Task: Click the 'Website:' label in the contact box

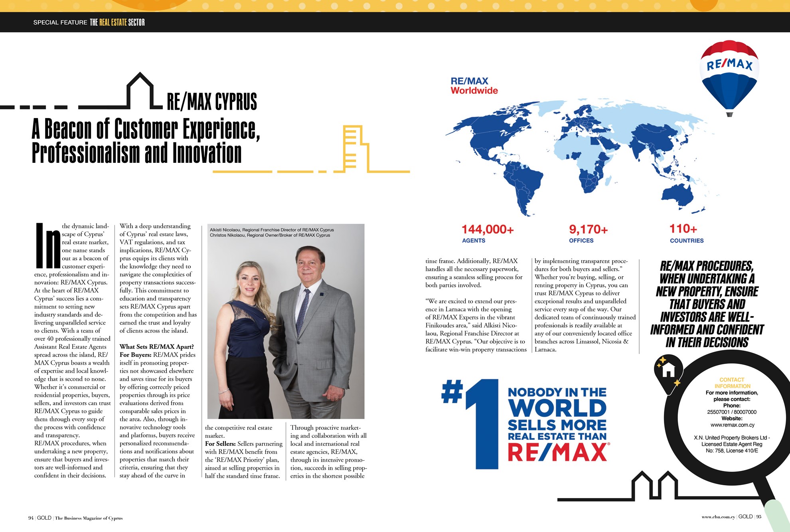Action: click(732, 419)
